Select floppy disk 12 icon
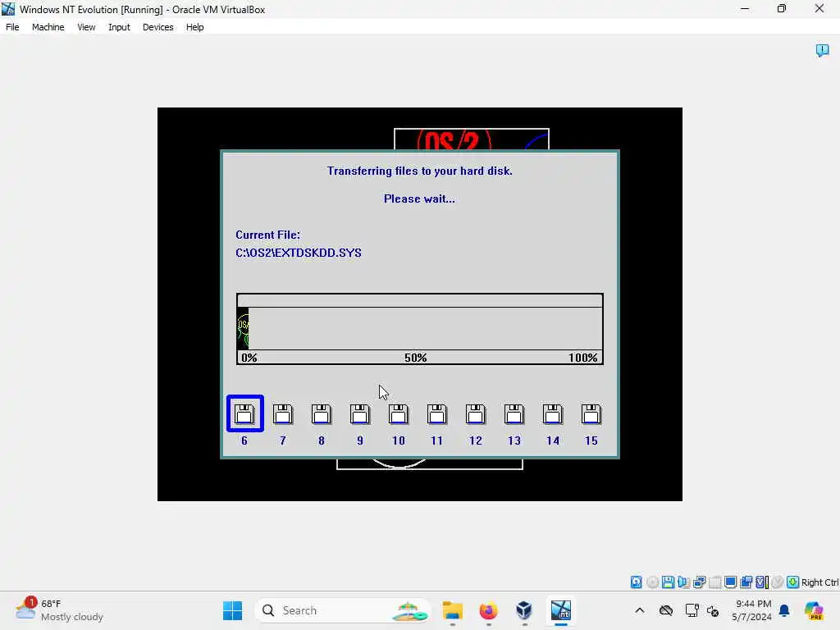Screen dimensions: 840x630 coord(476,413)
